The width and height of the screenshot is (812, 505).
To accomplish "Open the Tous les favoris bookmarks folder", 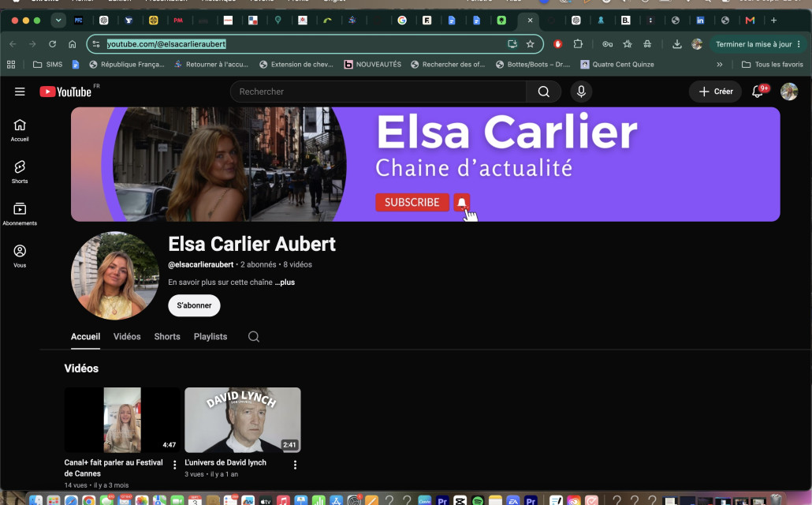I will point(772,64).
